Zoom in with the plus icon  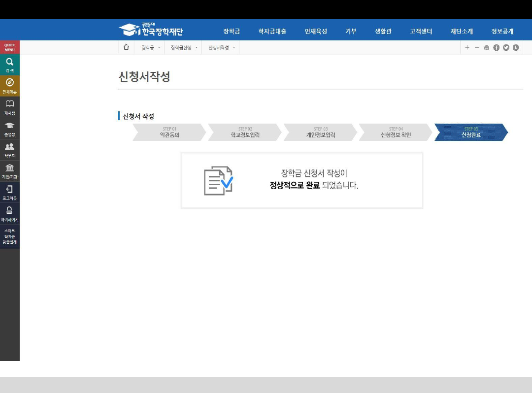[x=467, y=47]
